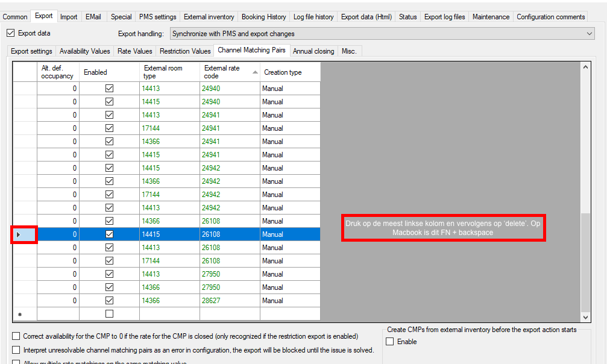Image resolution: width=607 pixels, height=364 pixels.
Task: Select rate code 27950 in 14413 row
Action: (230, 274)
